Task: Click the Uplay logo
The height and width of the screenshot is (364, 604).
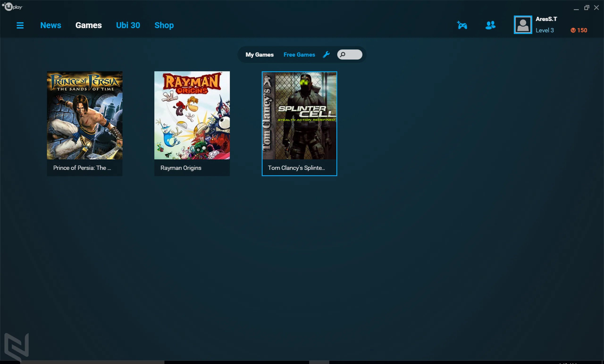Action: (12, 7)
